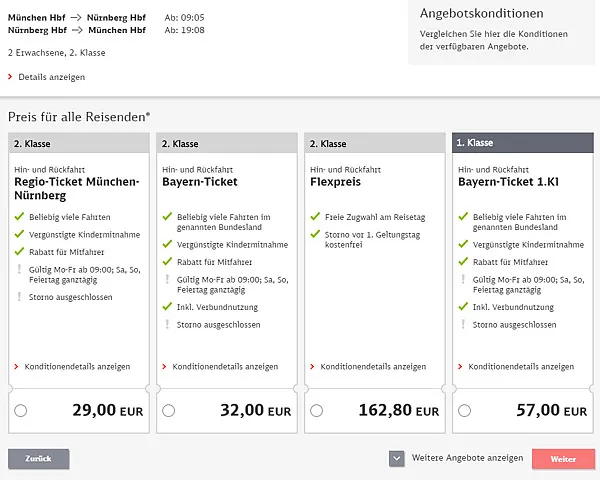Image resolution: width=600 pixels, height=480 pixels.
Task: Select the 29,00 EUR Regio-Ticket radio button
Action: [21, 410]
